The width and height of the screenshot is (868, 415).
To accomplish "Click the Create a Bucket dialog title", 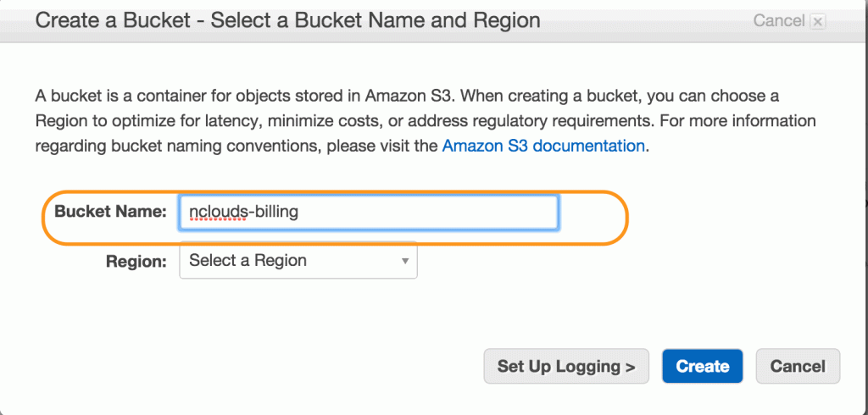I will pyautogui.click(x=287, y=20).
